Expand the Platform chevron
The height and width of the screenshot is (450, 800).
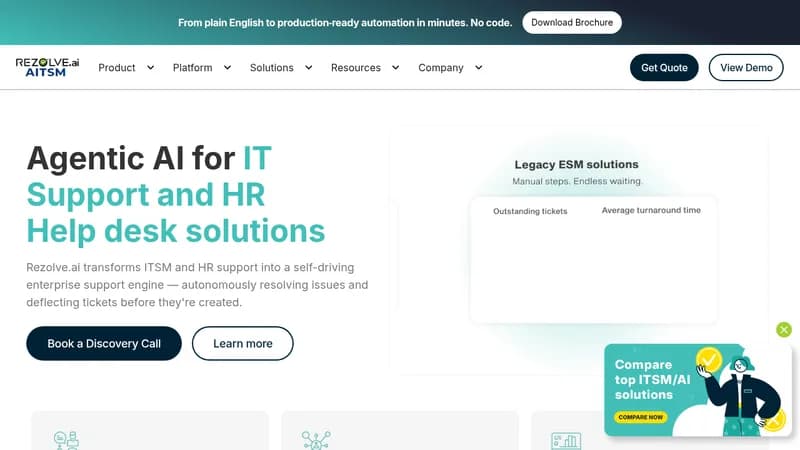(x=228, y=67)
